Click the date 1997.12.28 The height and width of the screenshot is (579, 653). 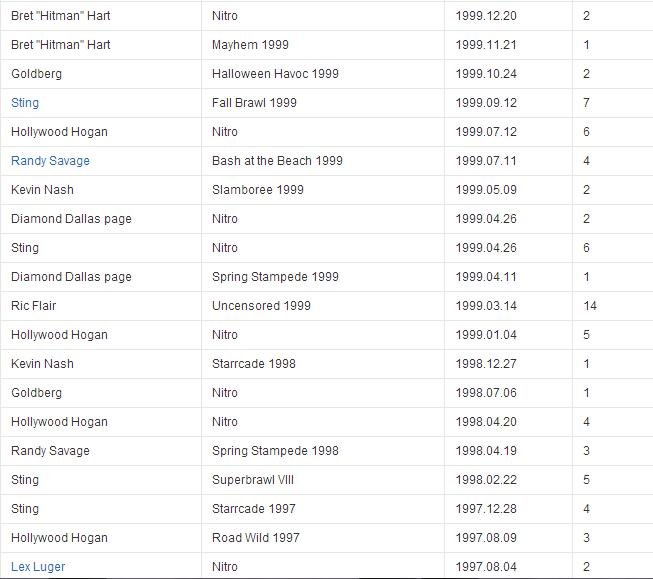tap(486, 509)
